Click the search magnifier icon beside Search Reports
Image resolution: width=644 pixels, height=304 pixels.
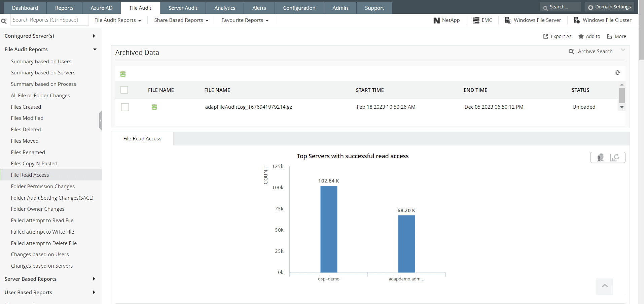click(x=4, y=21)
